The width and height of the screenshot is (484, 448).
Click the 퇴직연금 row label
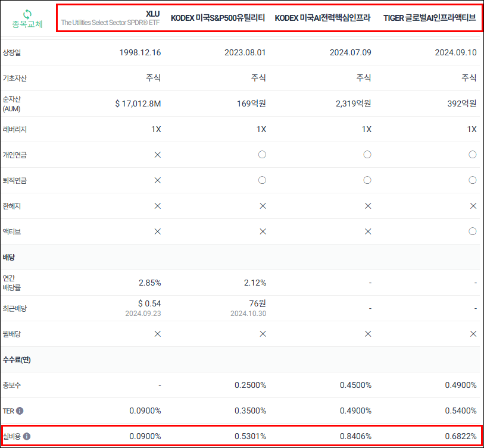[14, 181]
